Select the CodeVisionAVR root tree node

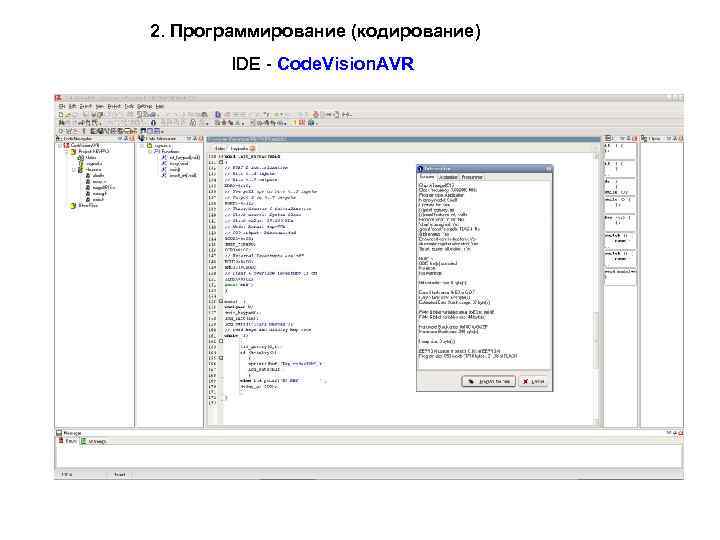tap(81, 146)
